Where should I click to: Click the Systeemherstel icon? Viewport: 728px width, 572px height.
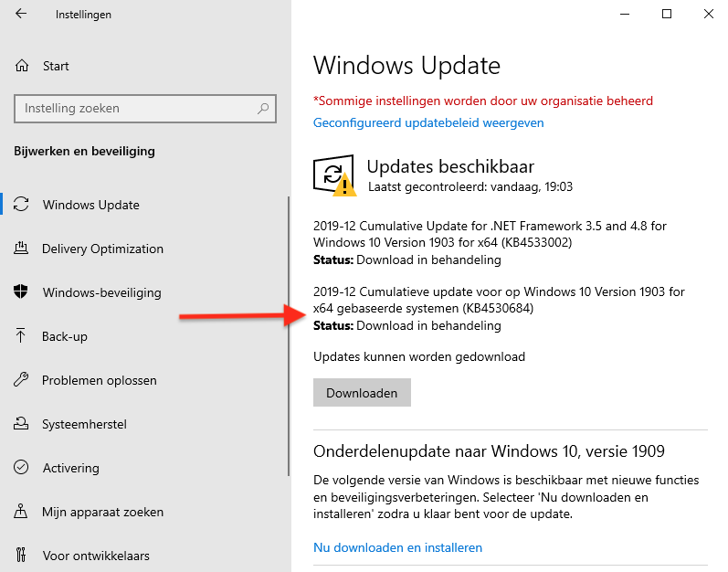click(22, 424)
